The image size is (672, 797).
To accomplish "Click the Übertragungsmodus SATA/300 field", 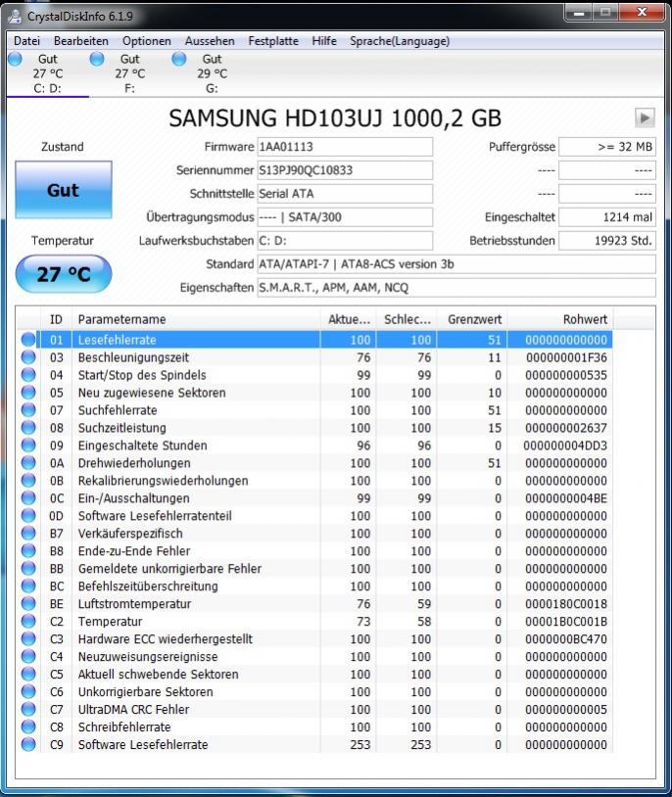I will 345,217.
